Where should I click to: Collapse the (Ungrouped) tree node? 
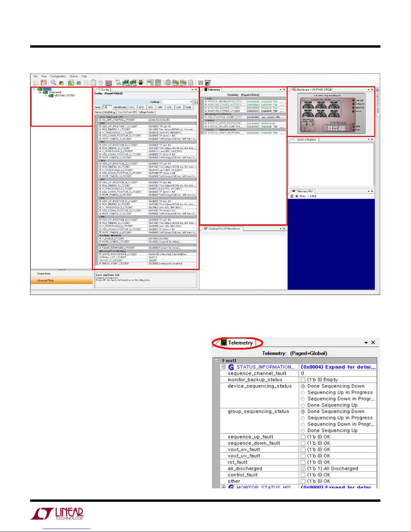40,92
